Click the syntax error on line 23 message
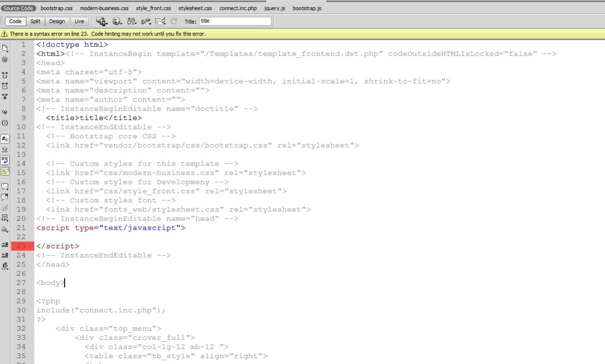The height and width of the screenshot is (364, 605). 108,34
